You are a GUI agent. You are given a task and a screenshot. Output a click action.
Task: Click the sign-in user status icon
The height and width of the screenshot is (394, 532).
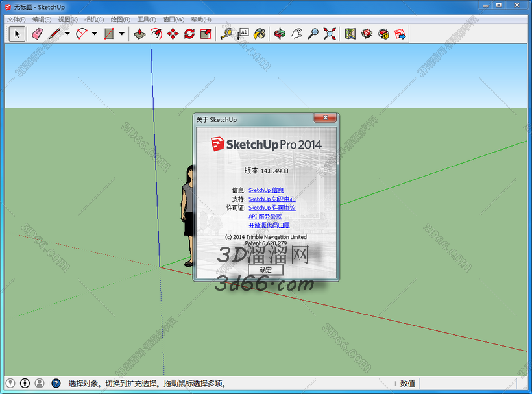(40, 383)
